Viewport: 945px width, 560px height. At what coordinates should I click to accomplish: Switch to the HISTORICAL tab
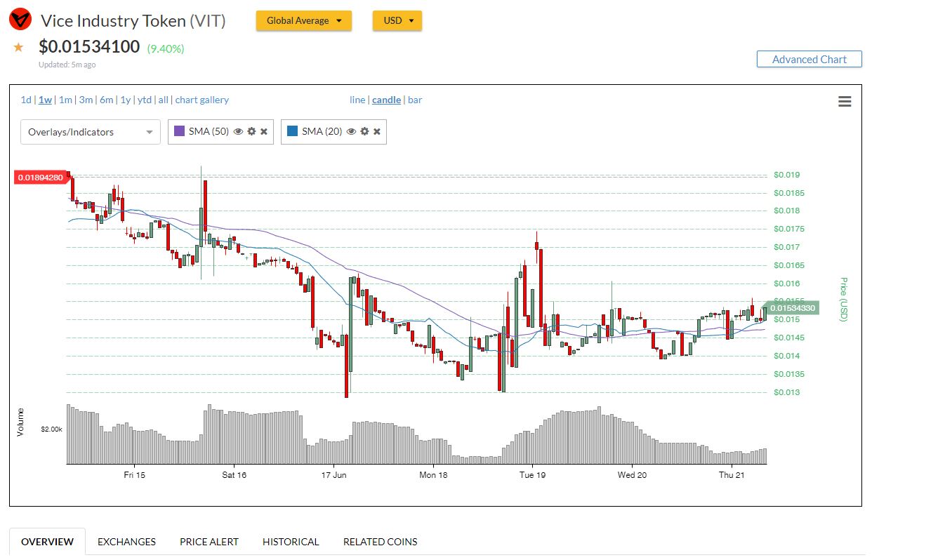click(291, 542)
